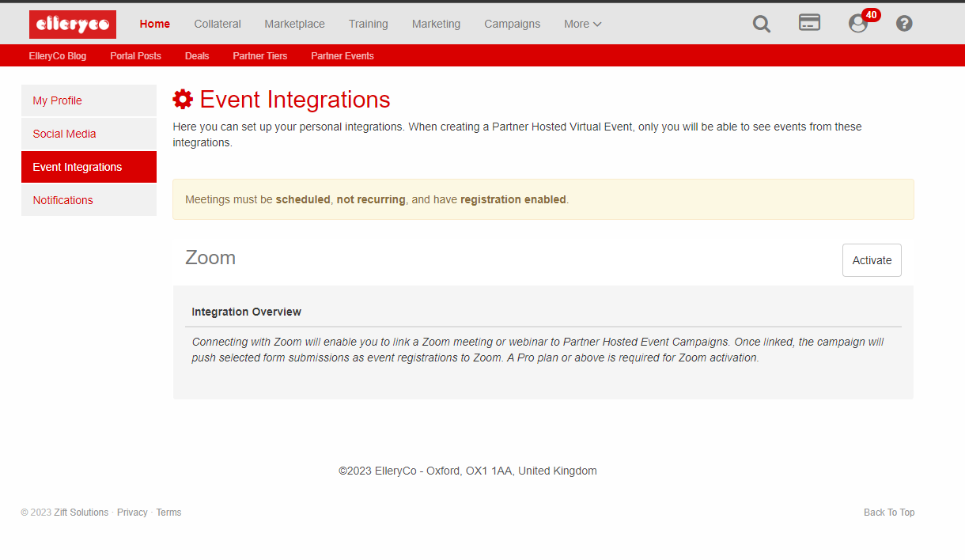The width and height of the screenshot is (965, 560).
Task: Click Back To Top link
Action: [889, 513]
